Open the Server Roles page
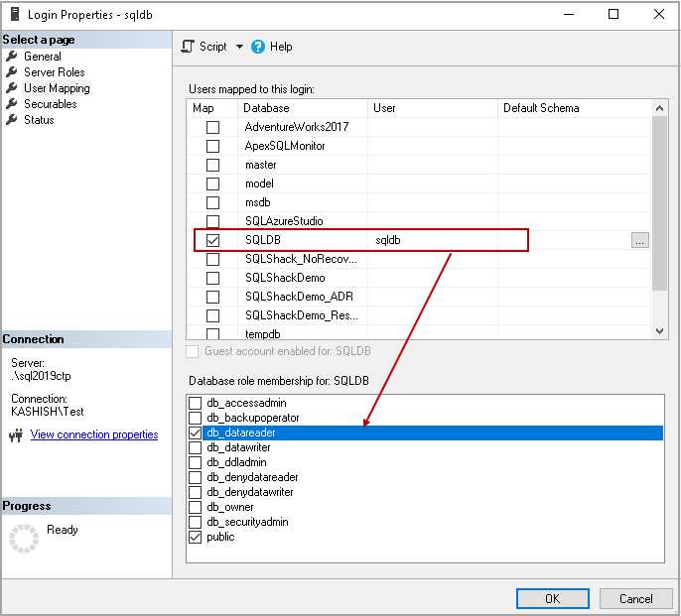The image size is (681, 616). point(55,72)
